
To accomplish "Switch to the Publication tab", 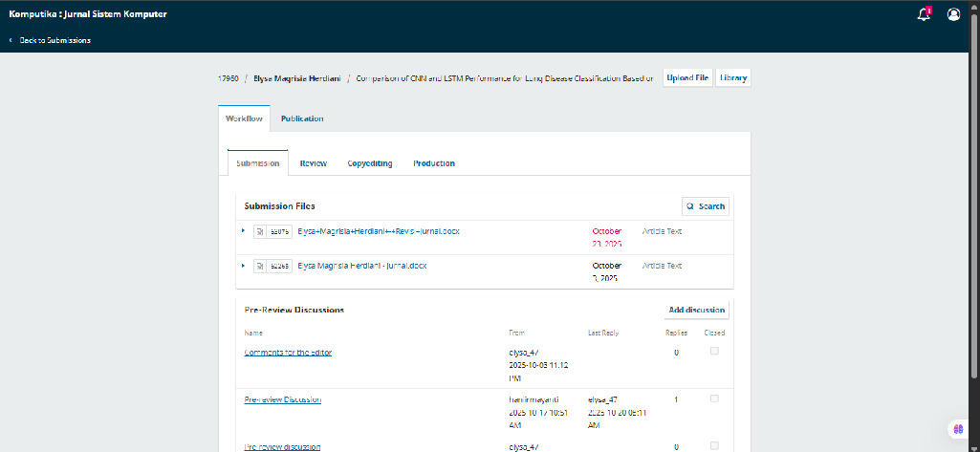I will coord(302,118).
